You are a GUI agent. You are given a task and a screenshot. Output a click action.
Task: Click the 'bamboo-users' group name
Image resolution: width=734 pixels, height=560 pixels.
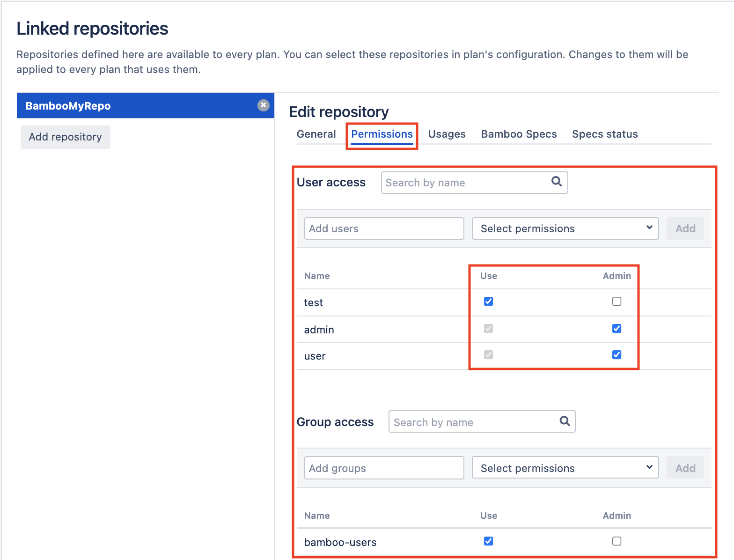(x=340, y=542)
